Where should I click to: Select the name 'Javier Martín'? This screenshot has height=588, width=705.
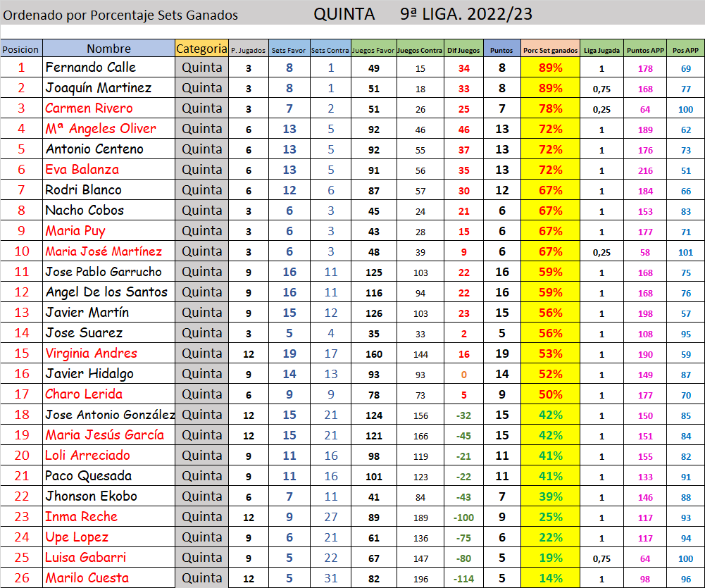click(x=87, y=313)
